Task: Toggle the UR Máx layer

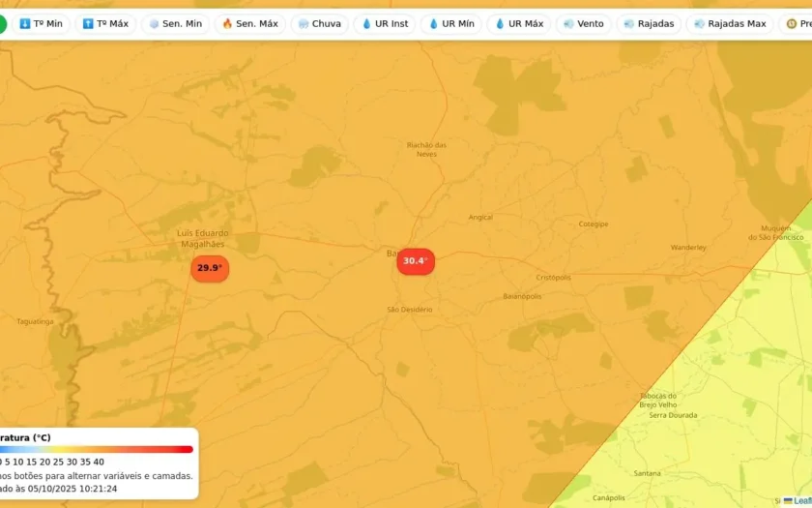Action: coord(518,24)
